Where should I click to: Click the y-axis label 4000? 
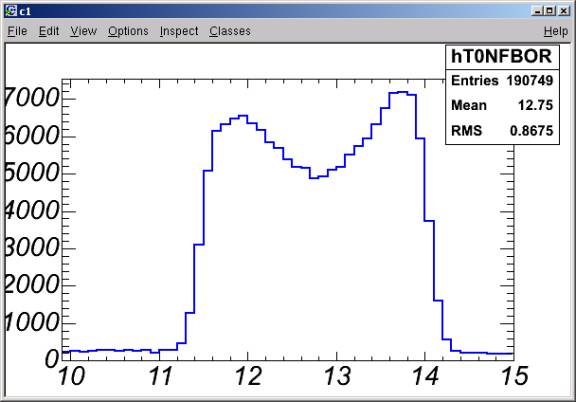pyautogui.click(x=31, y=211)
